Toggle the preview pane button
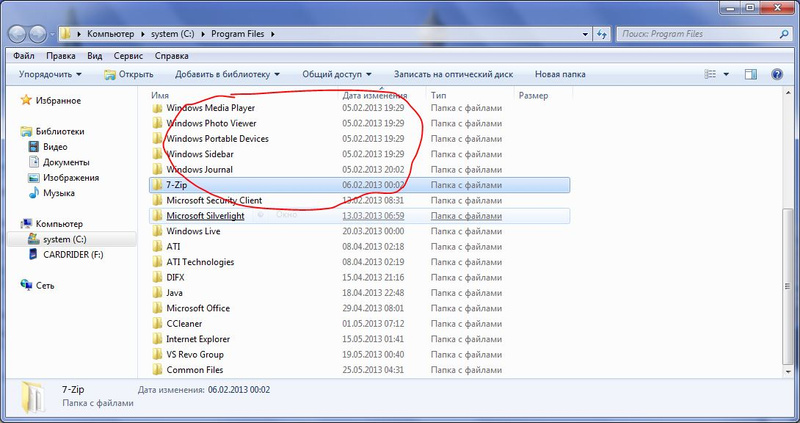Viewport: 800px width, 423px height. click(x=754, y=74)
